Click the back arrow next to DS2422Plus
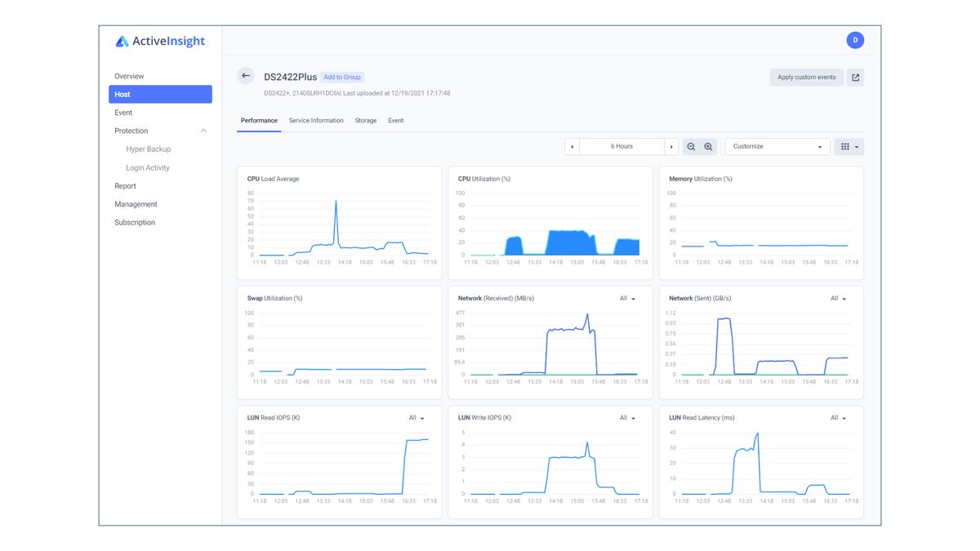The image size is (980, 551). [245, 75]
